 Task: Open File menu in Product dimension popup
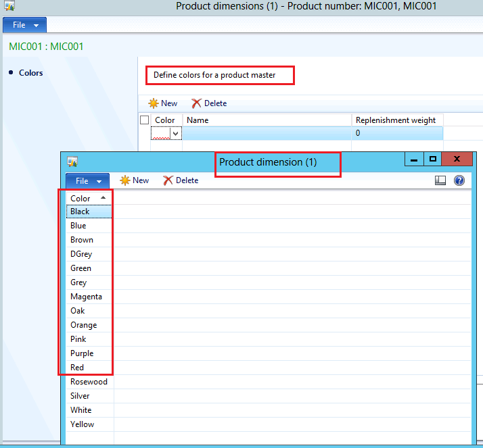[x=87, y=181]
